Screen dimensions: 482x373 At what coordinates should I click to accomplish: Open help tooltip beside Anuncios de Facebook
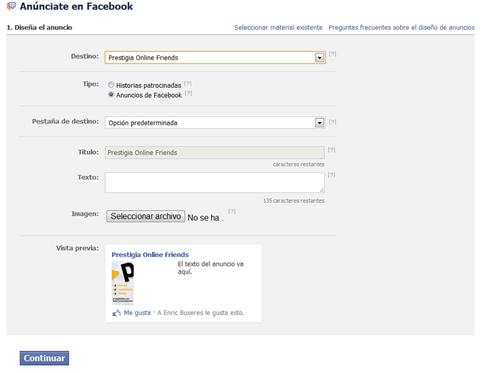click(188, 93)
